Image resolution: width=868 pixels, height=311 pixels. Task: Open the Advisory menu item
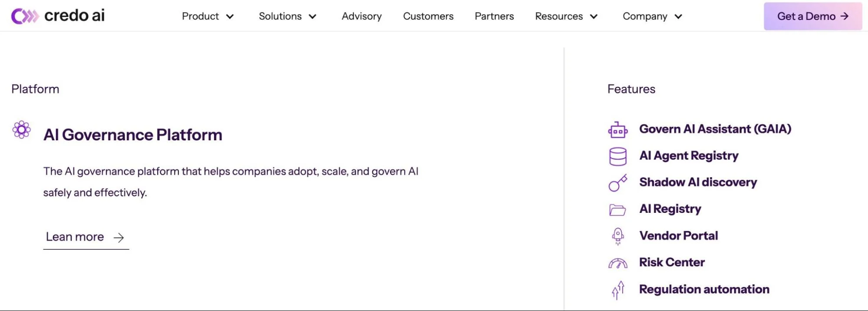pyautogui.click(x=362, y=17)
